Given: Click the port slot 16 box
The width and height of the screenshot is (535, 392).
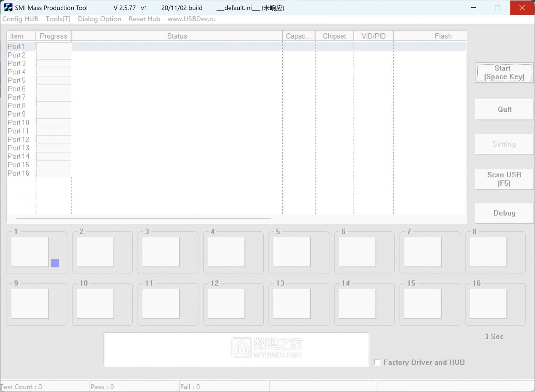Looking at the screenshot, I should (488, 304).
